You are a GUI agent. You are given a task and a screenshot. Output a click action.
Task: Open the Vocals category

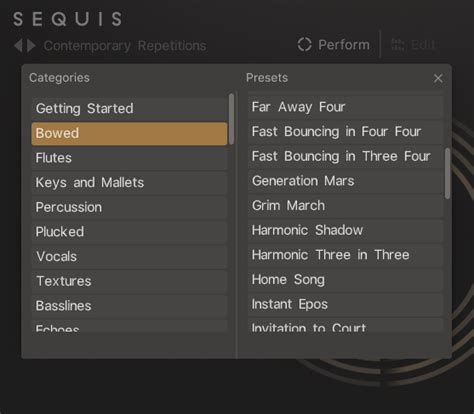coord(129,257)
